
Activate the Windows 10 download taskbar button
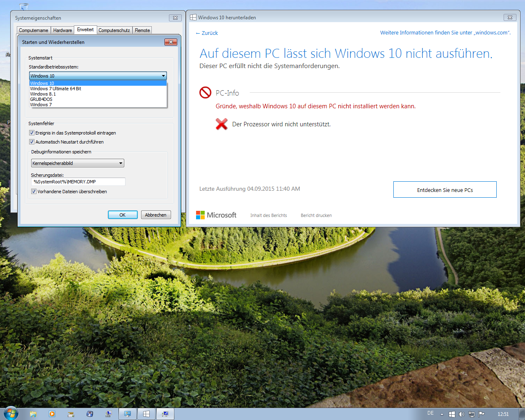[x=146, y=414]
